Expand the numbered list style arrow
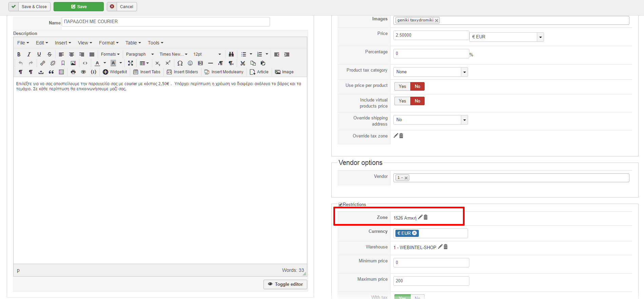Viewport: 644px width, 299px height. (267, 54)
